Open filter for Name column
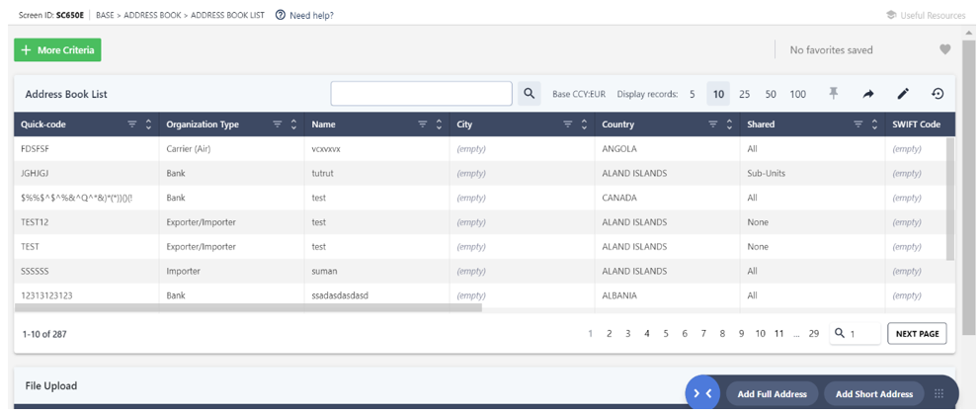Screen dimensions: 980x416 [x=423, y=125]
